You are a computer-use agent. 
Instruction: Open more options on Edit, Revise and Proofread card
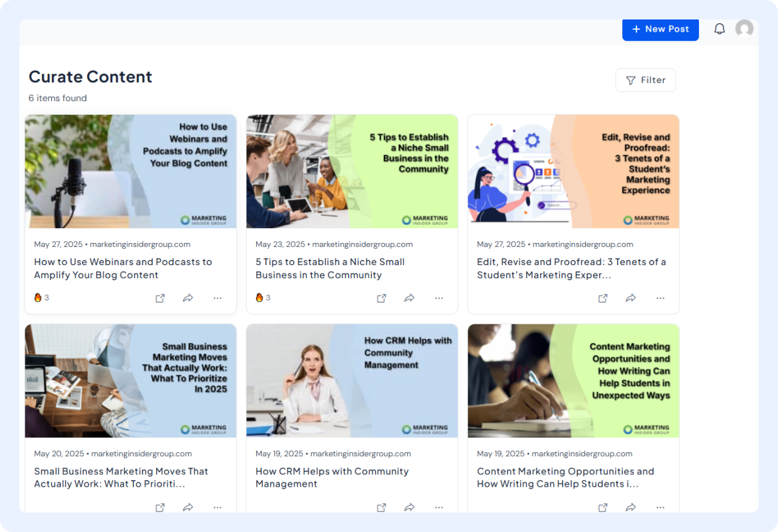click(660, 298)
